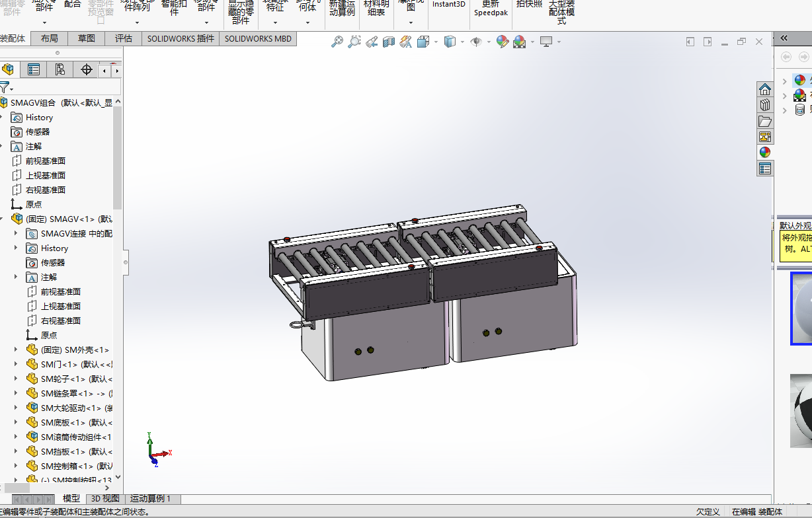
Task: Click 拍快照 button
Action: [529, 5]
